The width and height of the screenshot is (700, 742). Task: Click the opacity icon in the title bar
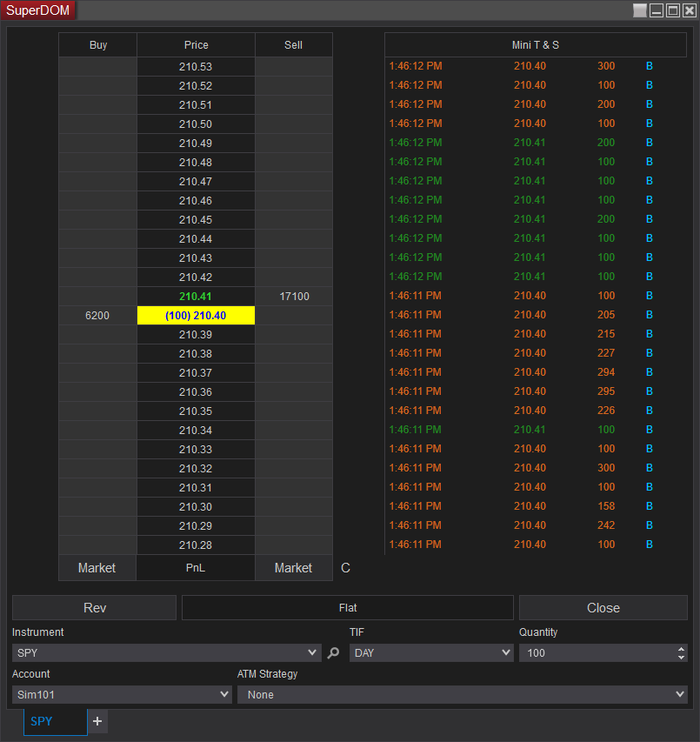coord(639,10)
